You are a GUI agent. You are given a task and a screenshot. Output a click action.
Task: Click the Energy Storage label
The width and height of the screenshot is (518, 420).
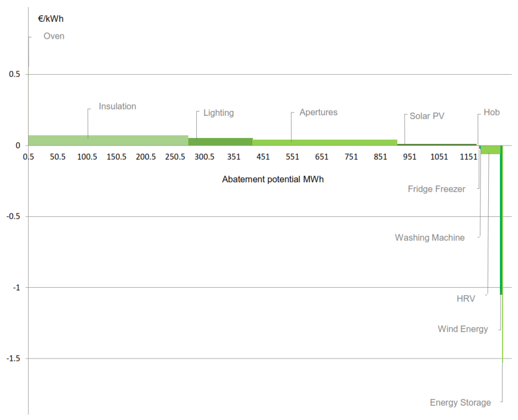(460, 403)
